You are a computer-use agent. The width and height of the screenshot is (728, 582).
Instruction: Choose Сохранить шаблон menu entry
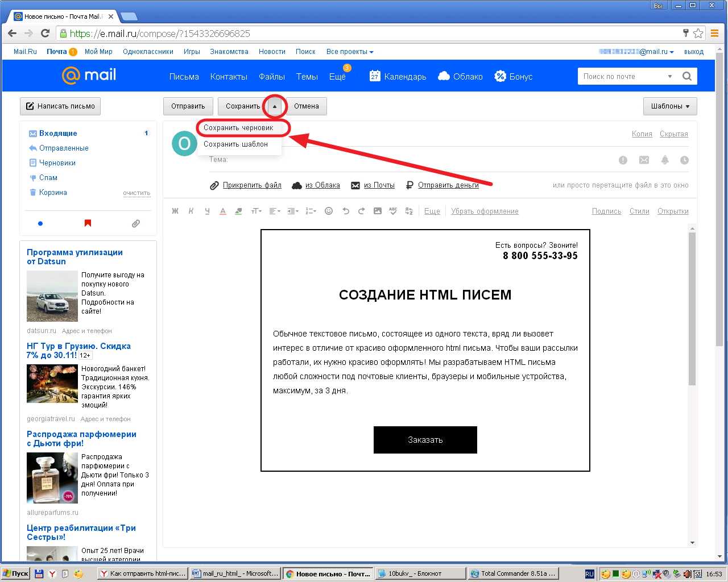235,144
